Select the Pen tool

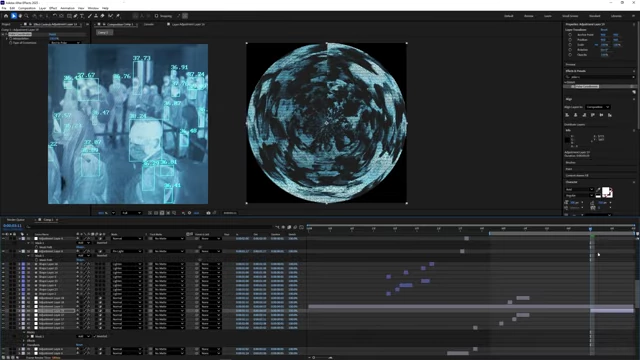point(75,16)
